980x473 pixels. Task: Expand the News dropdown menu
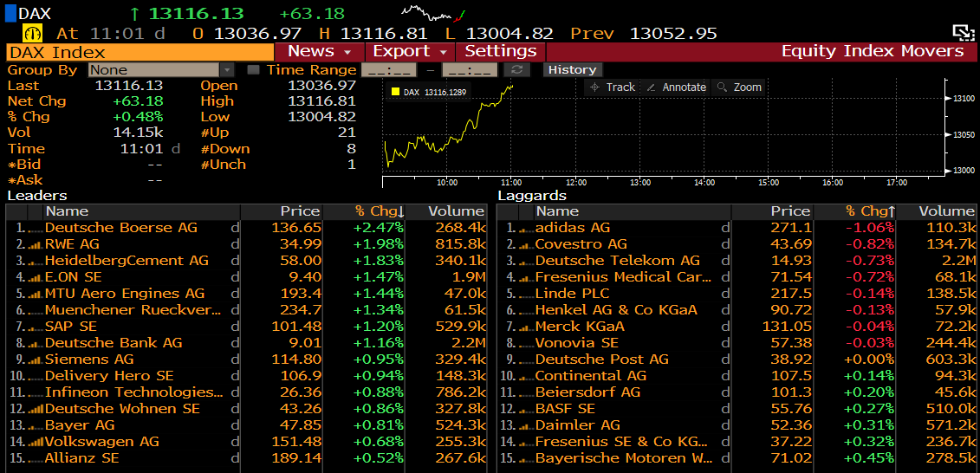point(320,51)
